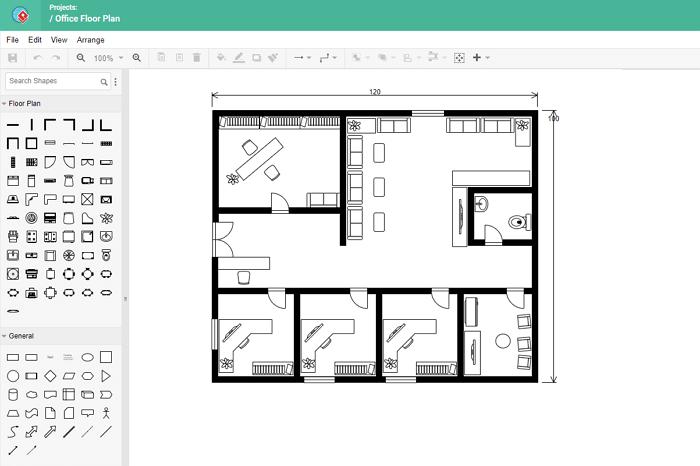Image resolution: width=700 pixels, height=466 pixels.
Task: Click the fill color bucket icon
Action: click(221, 58)
